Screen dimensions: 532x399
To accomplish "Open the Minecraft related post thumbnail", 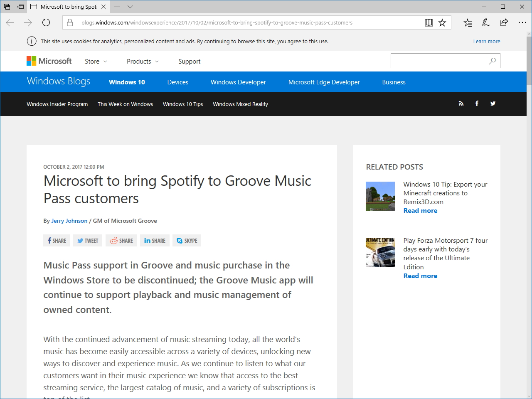I will point(380,196).
